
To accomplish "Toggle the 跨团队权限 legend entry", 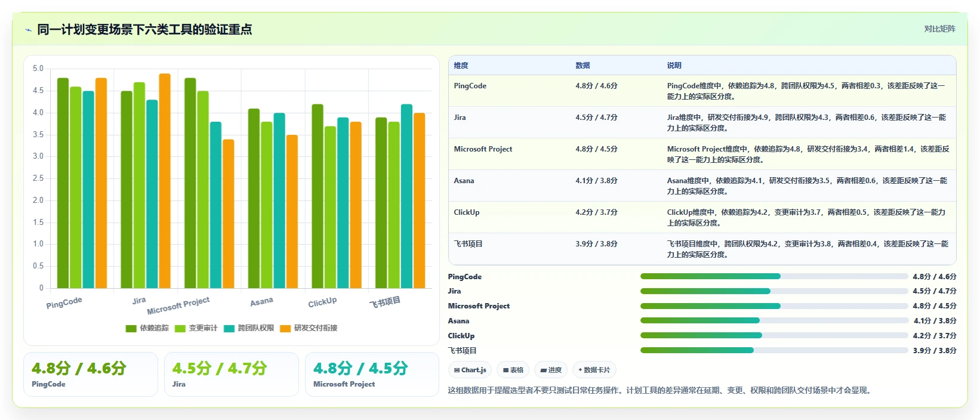I will (249, 328).
